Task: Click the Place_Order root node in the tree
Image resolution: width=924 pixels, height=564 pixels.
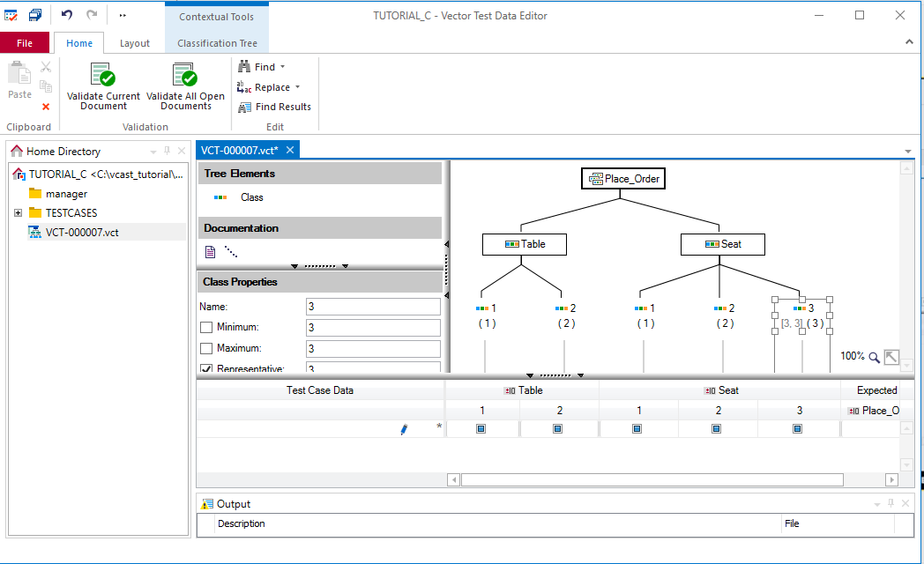Action: coord(622,178)
